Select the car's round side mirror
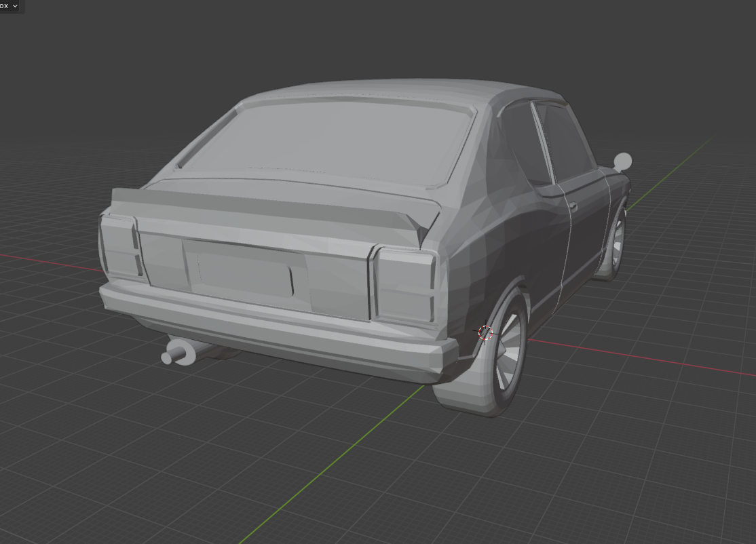Viewport: 756px width, 544px height. 622,162
